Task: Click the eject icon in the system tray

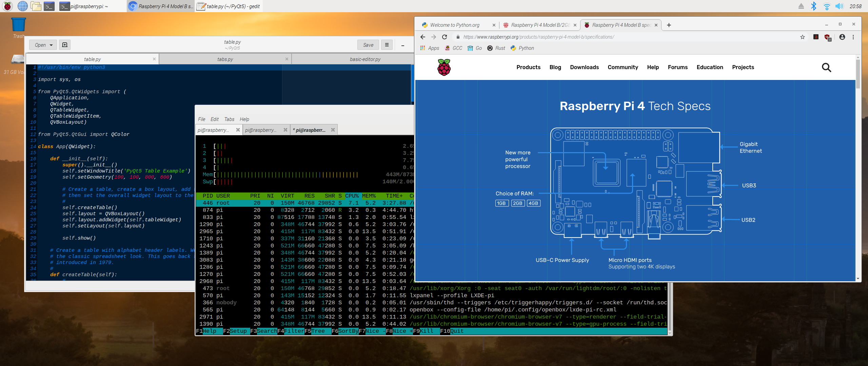Action: tap(801, 6)
